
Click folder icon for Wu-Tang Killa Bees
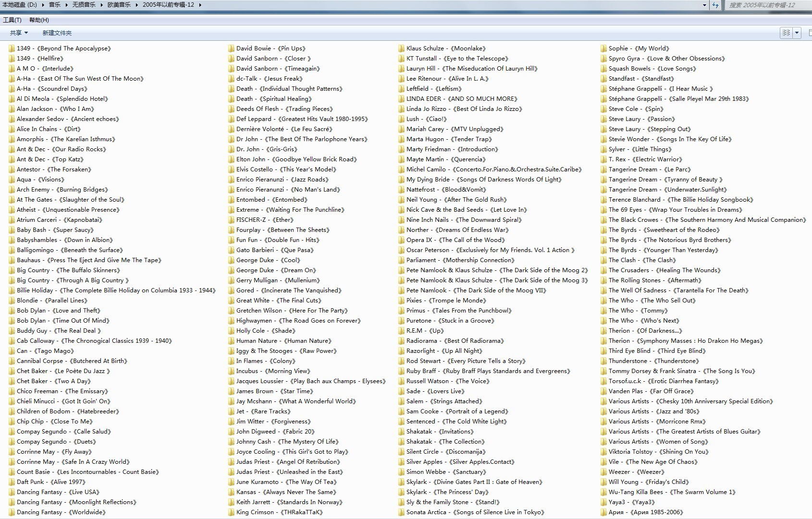point(603,492)
